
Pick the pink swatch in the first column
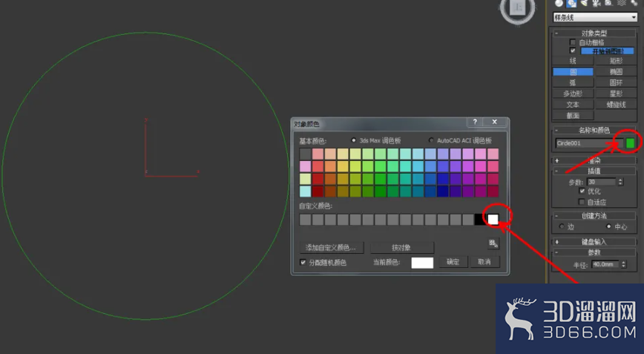305,166
